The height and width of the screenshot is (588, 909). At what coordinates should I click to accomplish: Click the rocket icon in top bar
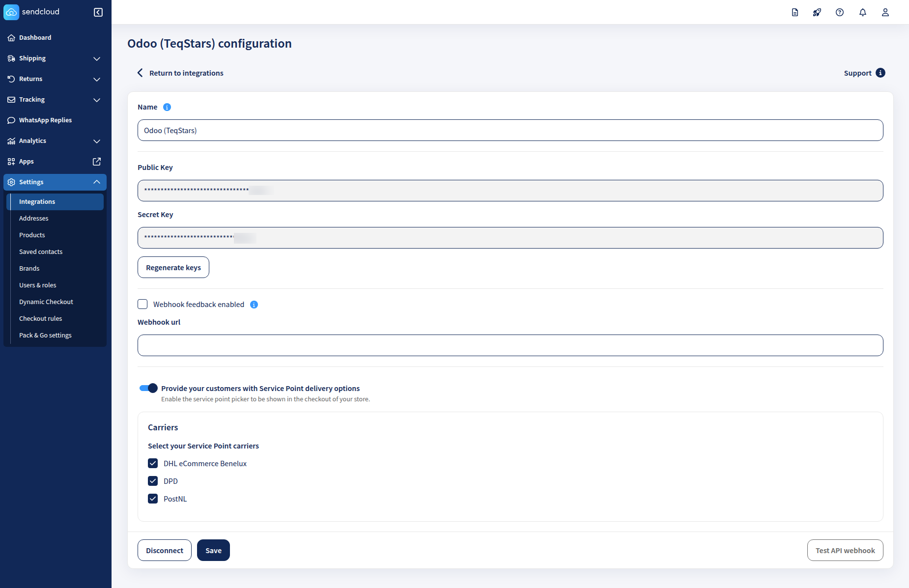coord(817,12)
